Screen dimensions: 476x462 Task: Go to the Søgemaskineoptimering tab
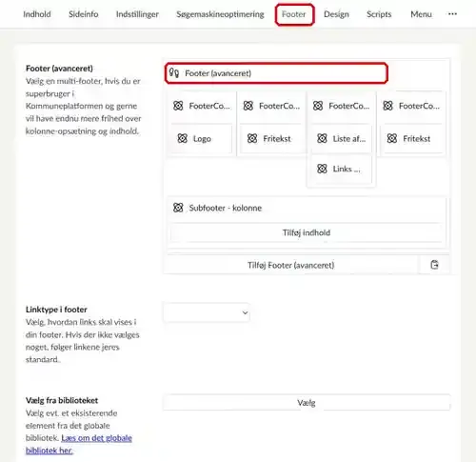pos(220,14)
